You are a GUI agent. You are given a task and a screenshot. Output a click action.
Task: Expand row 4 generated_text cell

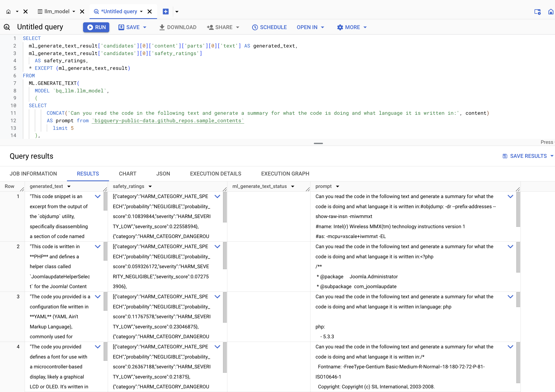point(98,347)
